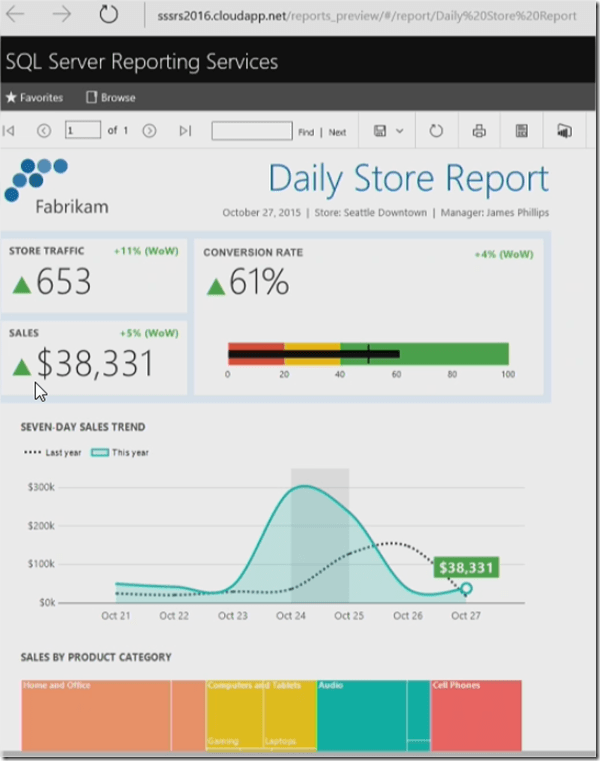The image size is (600, 761).
Task: Click the browser back arrow
Action: [x=18, y=15]
